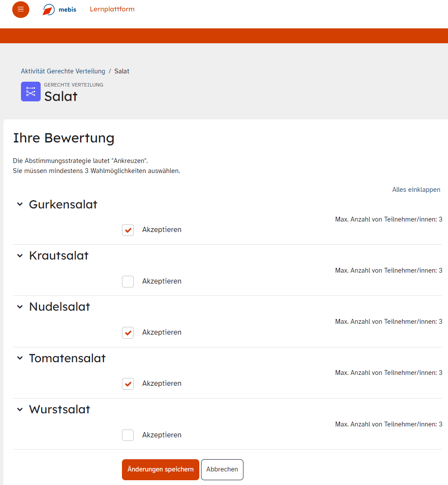Collapse the Gurkensalat section chevron
448x485 pixels.
20,204
